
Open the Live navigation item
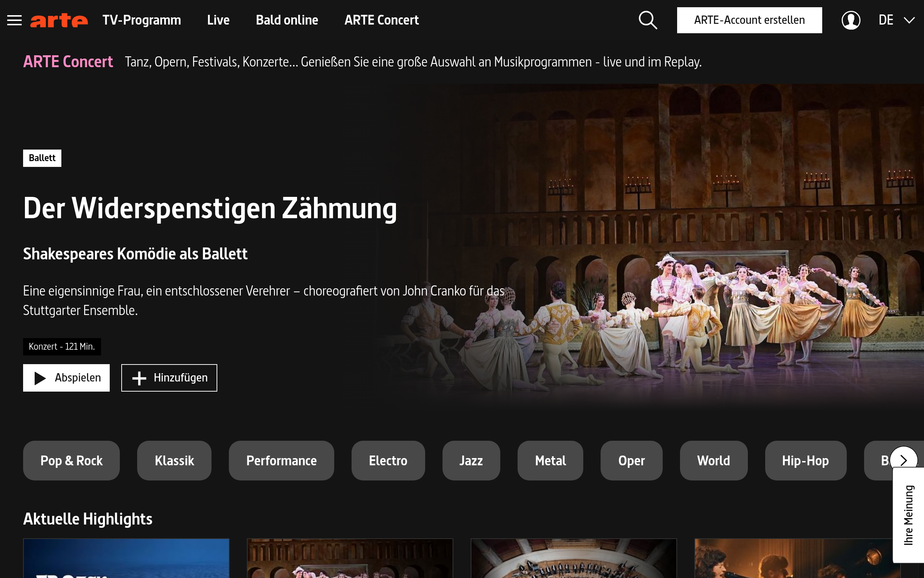(x=218, y=20)
